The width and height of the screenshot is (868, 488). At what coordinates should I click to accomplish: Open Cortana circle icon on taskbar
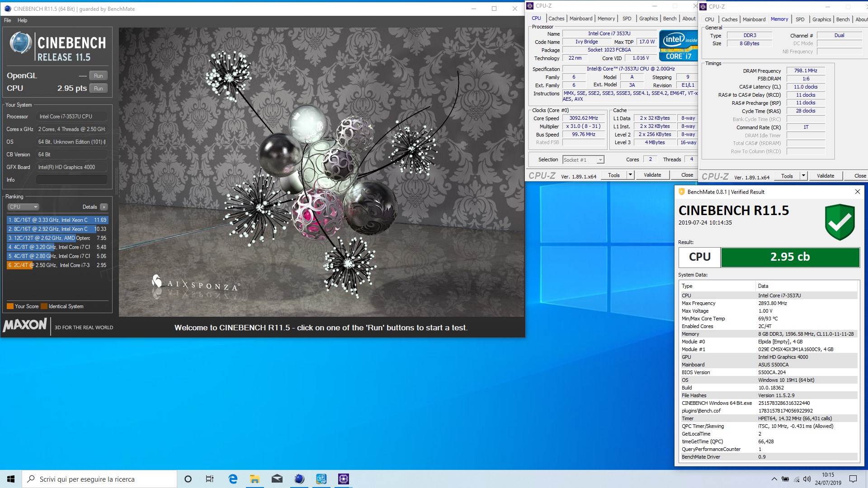coord(188,479)
